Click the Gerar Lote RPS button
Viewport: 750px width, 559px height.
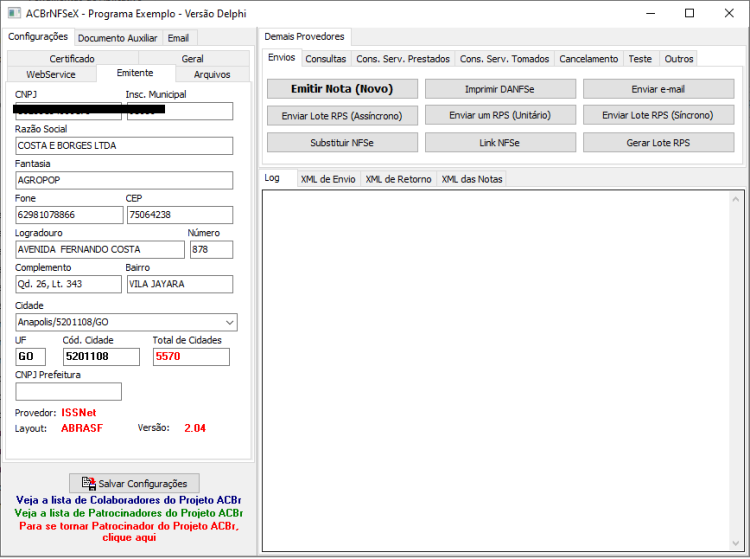[658, 142]
